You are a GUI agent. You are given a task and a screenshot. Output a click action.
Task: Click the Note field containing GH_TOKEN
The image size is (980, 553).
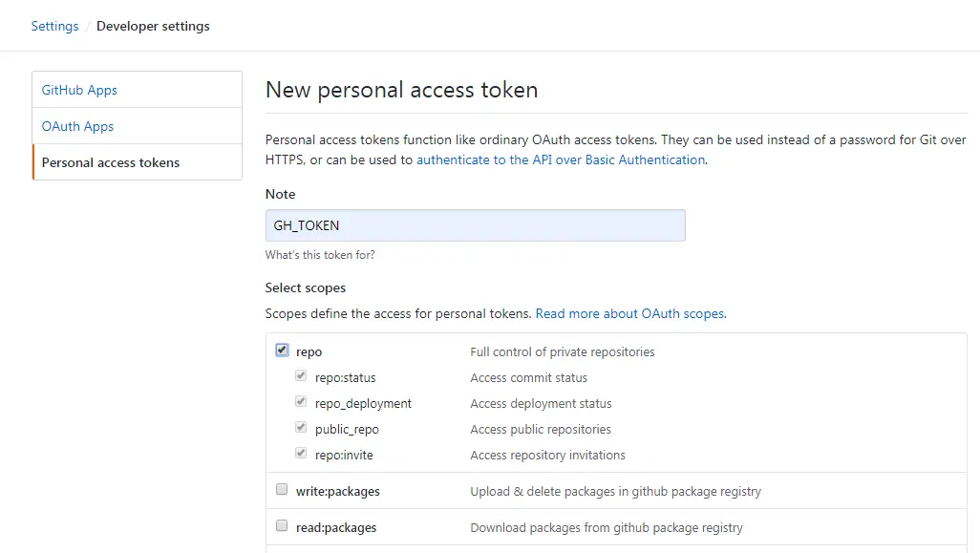pyautogui.click(x=475, y=225)
